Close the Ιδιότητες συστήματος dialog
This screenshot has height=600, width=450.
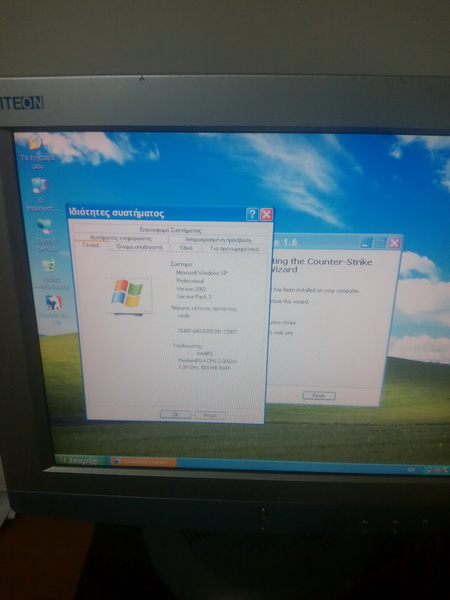[x=266, y=215]
